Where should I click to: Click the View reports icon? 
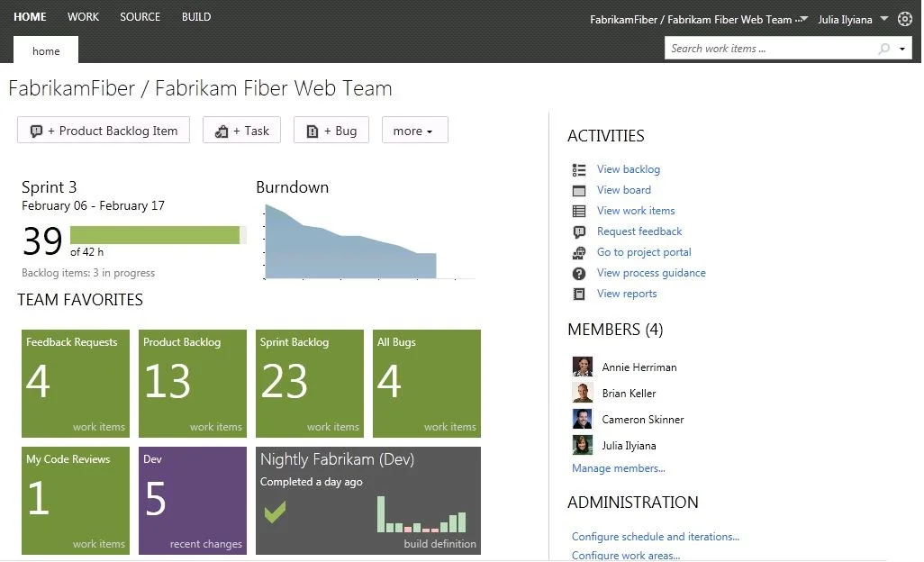(x=579, y=294)
